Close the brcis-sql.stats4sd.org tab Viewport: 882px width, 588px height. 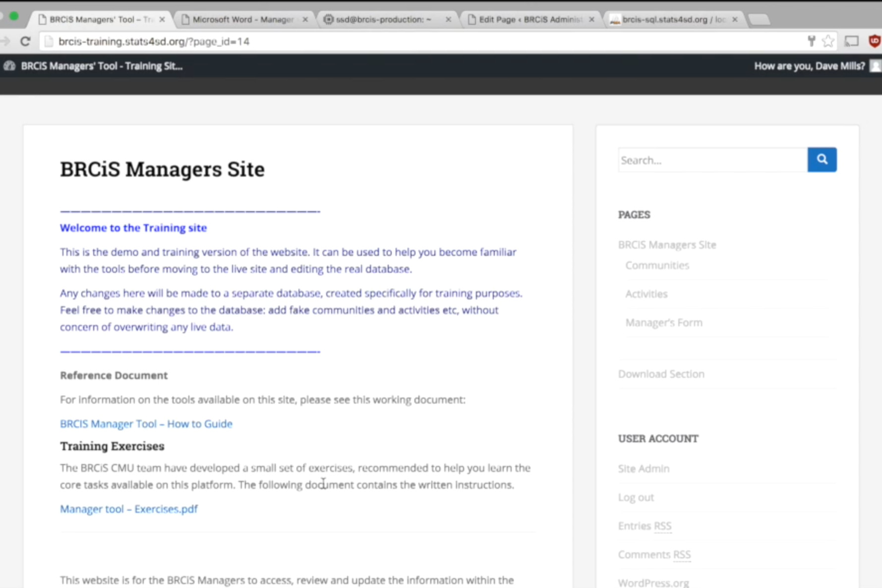tap(735, 19)
